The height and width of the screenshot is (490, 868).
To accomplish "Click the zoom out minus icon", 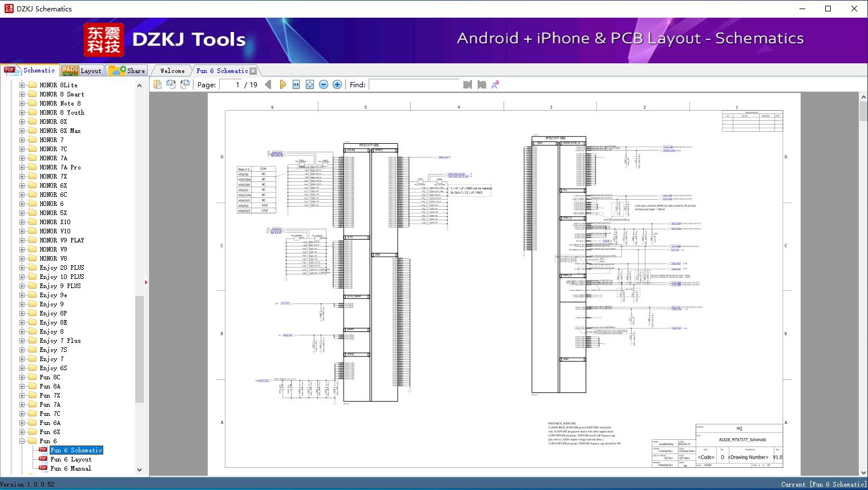I will [x=324, y=84].
